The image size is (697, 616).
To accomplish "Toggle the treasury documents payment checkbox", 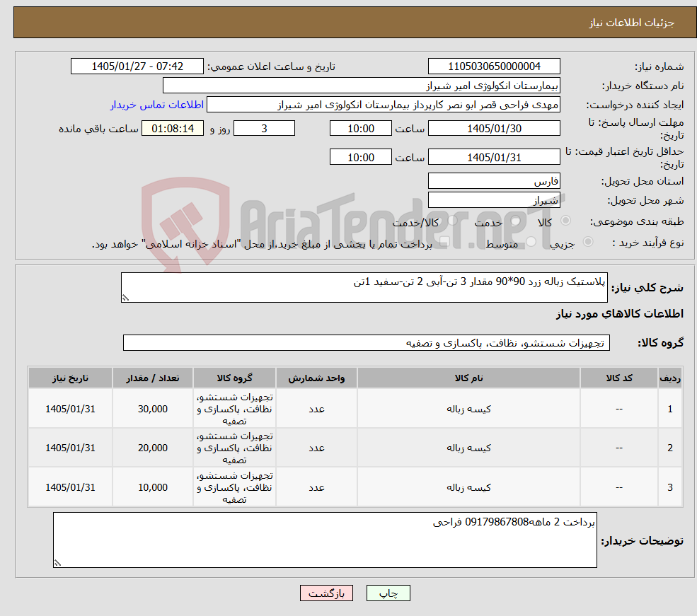I will [444, 242].
